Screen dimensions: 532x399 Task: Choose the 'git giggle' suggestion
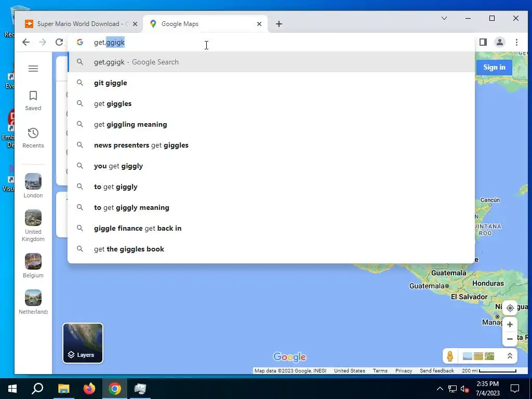coord(271,83)
